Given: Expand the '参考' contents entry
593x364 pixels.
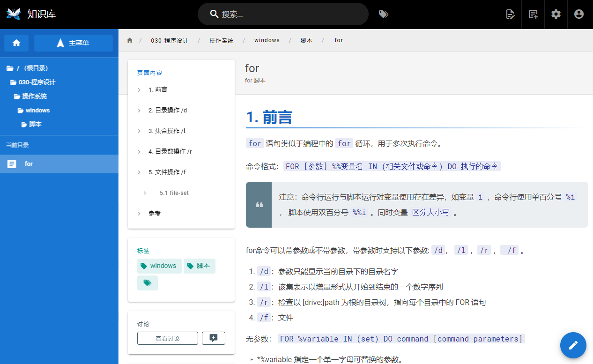Looking at the screenshot, I should (x=154, y=213).
